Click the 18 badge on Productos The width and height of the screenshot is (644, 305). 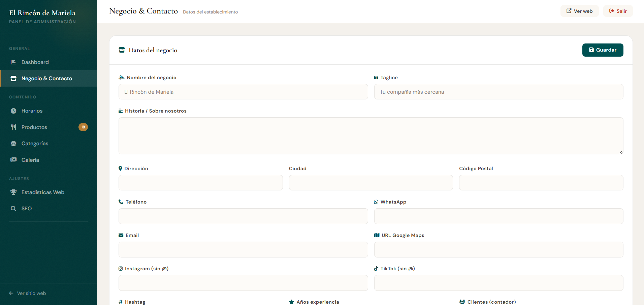click(x=83, y=127)
